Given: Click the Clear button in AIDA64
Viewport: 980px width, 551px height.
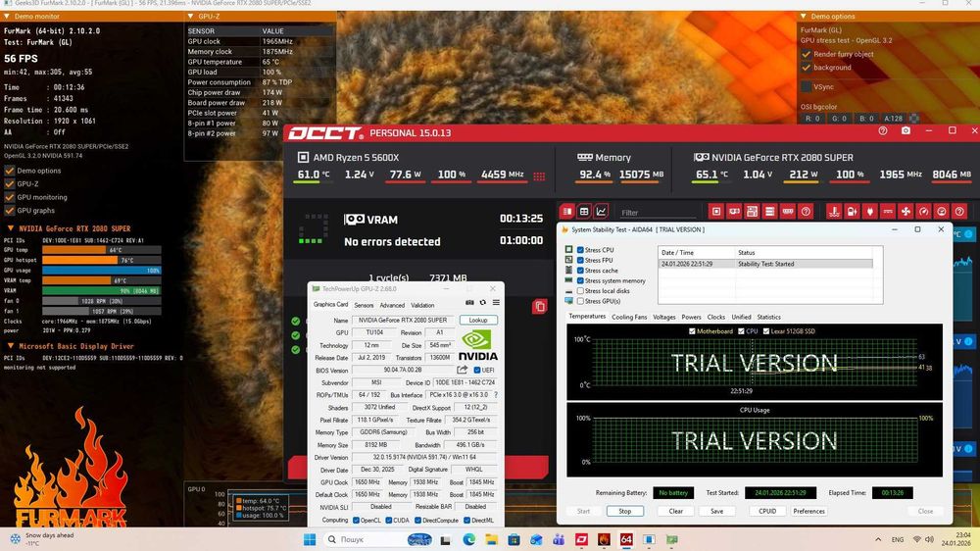Looking at the screenshot, I should [675, 511].
